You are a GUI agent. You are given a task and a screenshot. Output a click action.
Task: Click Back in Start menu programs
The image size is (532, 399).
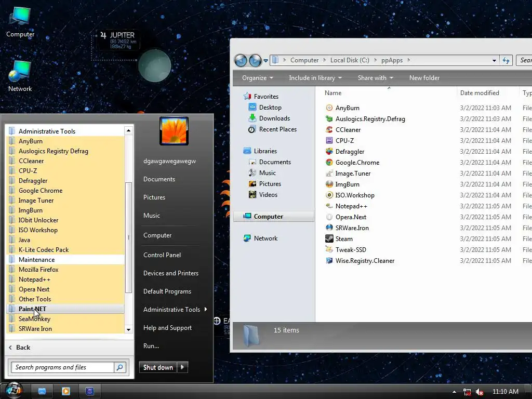coord(20,348)
